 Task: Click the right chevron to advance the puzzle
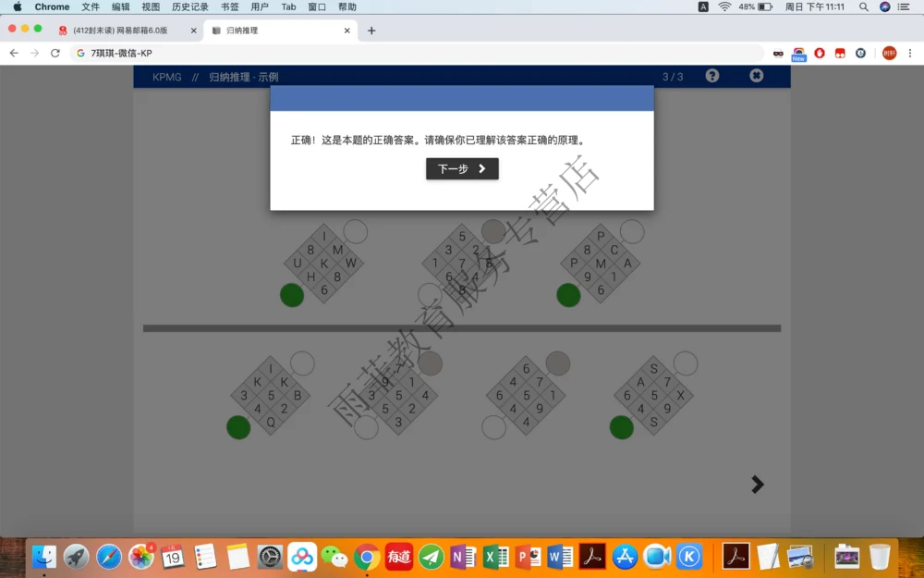click(757, 484)
